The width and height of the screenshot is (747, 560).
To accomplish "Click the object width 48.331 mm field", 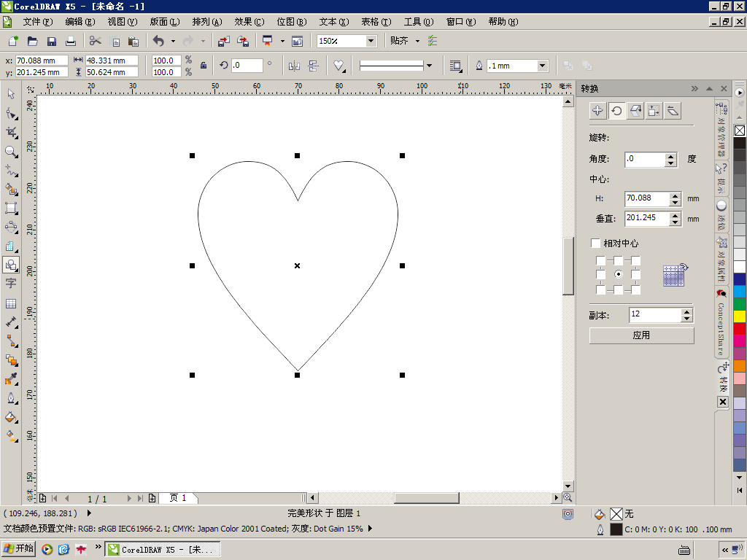I will point(112,61).
